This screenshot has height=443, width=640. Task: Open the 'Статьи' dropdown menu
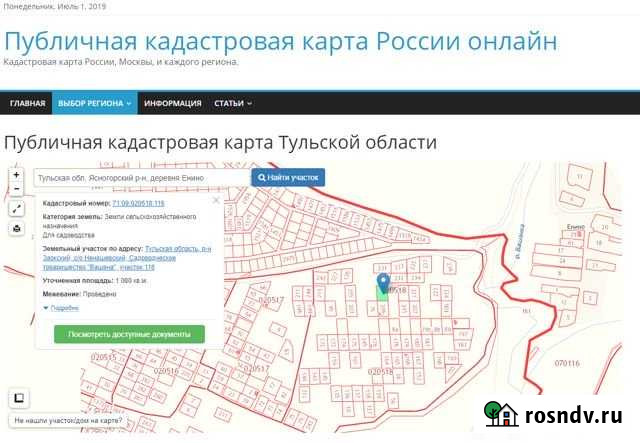click(x=232, y=103)
